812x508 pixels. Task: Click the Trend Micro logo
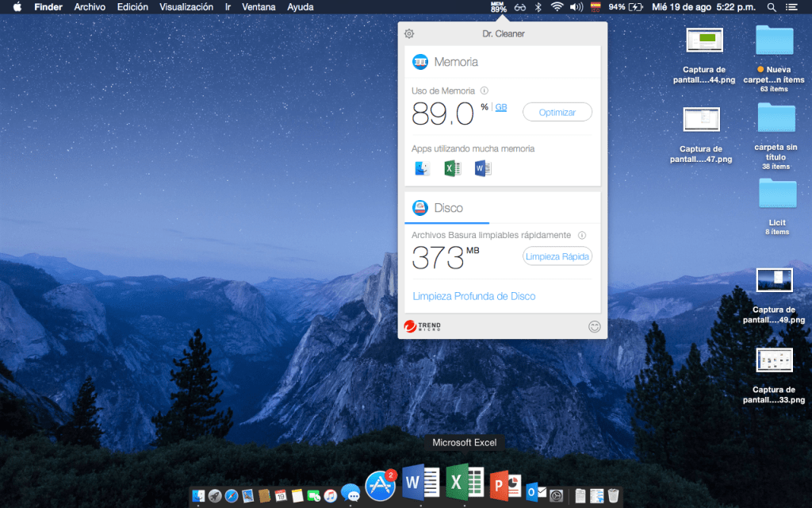[x=422, y=326]
